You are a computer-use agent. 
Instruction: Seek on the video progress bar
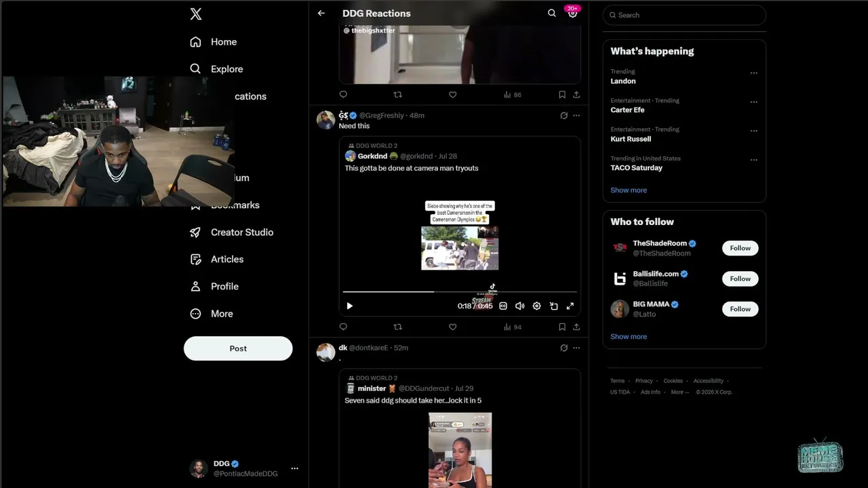coord(460,291)
